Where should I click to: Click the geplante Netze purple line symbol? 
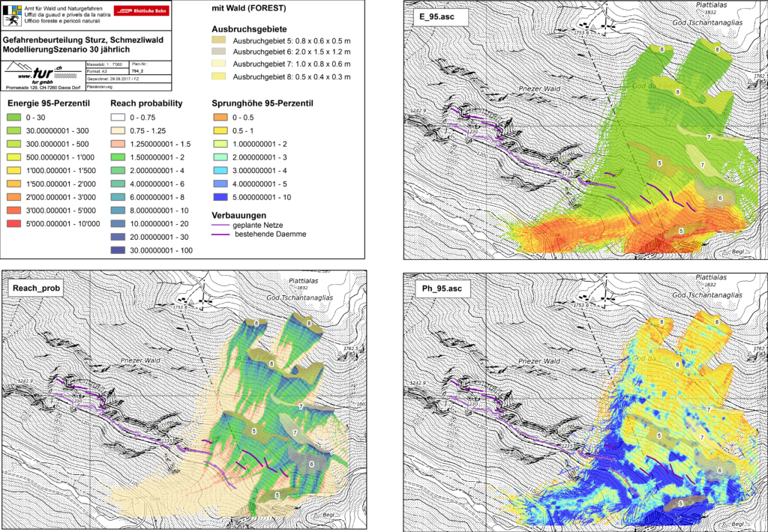[220, 226]
